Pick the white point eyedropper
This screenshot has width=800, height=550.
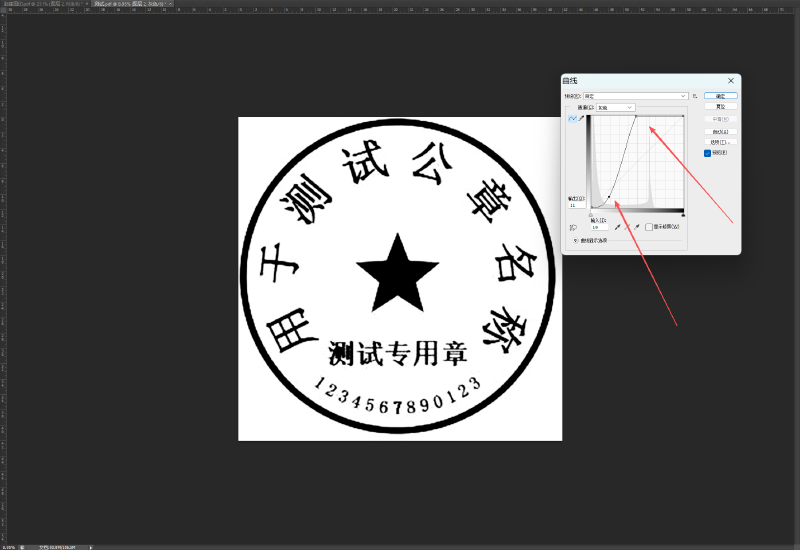[637, 227]
